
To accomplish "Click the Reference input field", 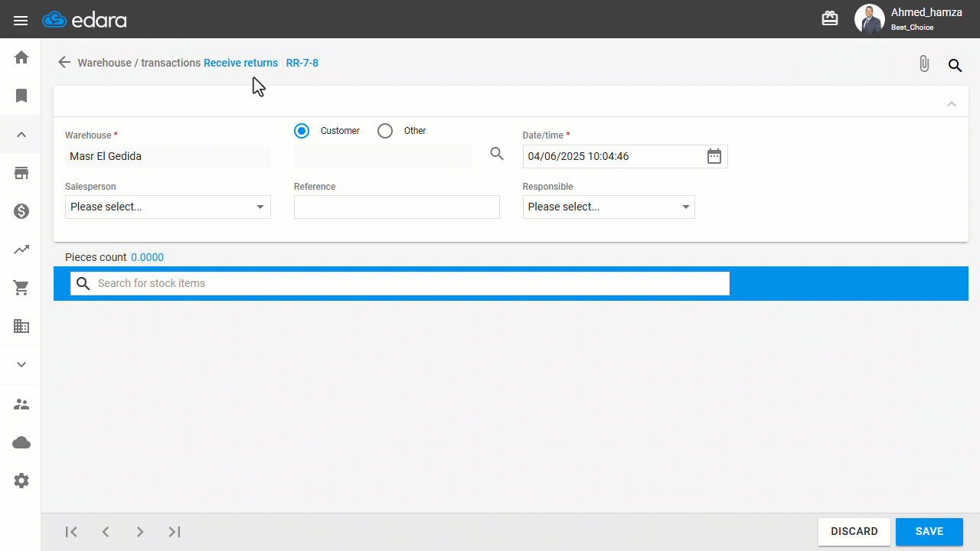I will coord(397,207).
